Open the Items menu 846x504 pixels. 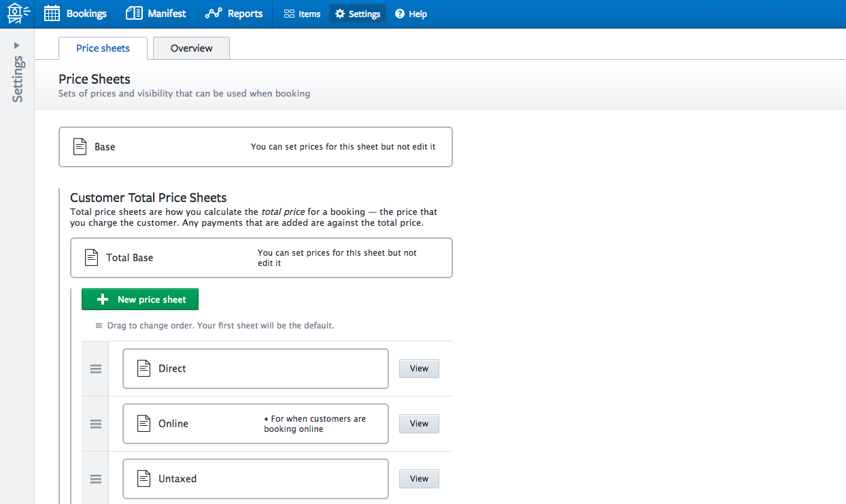302,14
